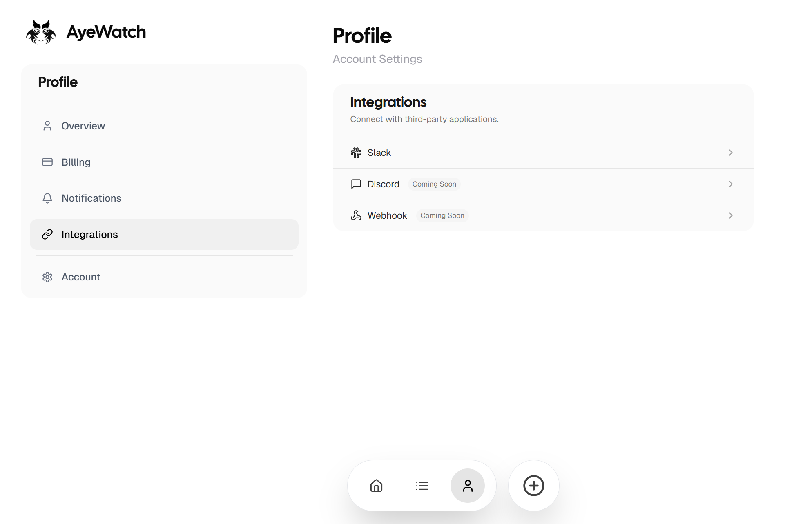Select the profile person icon in bottom bar
This screenshot has height=524, width=812.
pos(468,486)
